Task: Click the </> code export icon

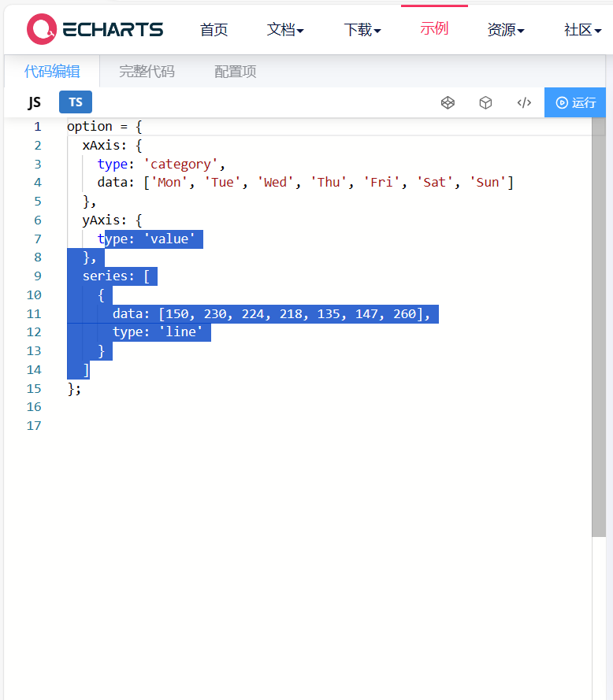Action: (524, 102)
